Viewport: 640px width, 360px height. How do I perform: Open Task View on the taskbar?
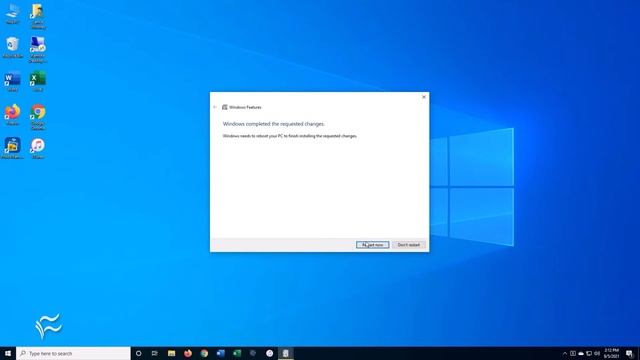(155, 353)
